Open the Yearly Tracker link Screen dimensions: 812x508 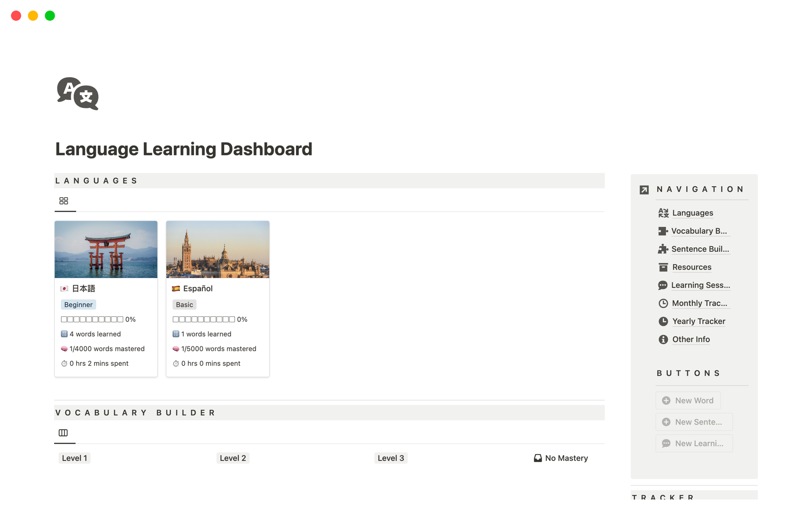click(699, 321)
